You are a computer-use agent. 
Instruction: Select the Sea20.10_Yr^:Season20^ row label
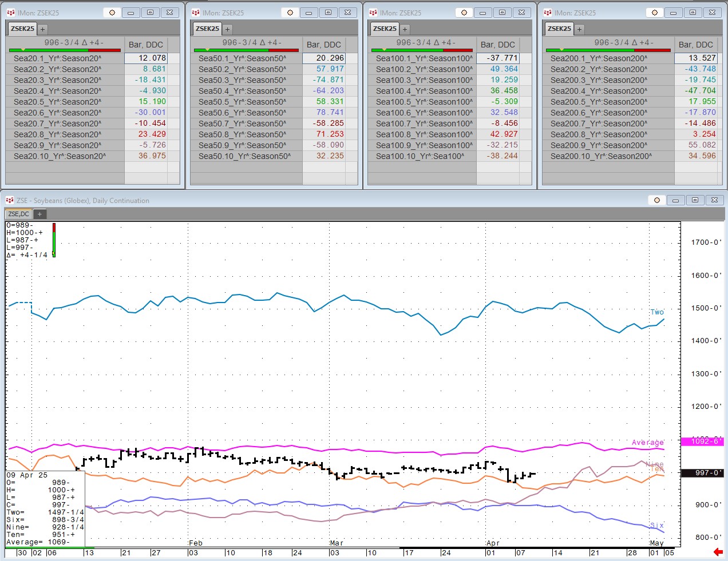pos(60,156)
